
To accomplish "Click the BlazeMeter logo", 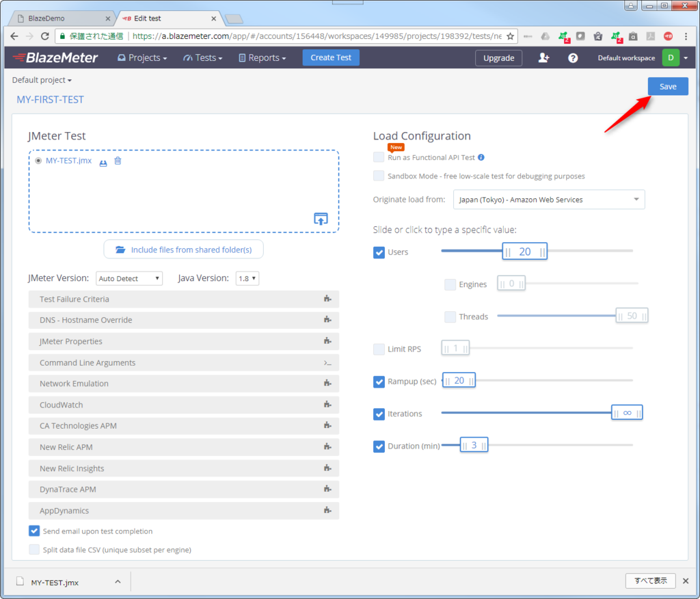I will 56,57.
